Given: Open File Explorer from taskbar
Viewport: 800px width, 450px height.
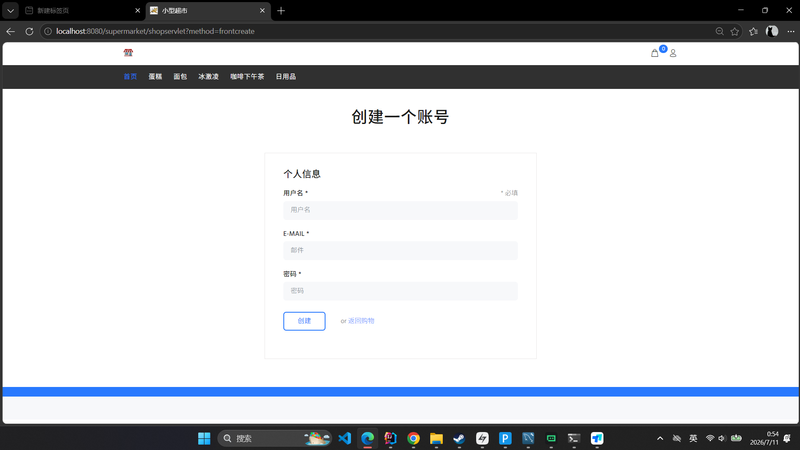Looking at the screenshot, I should click(x=436, y=438).
